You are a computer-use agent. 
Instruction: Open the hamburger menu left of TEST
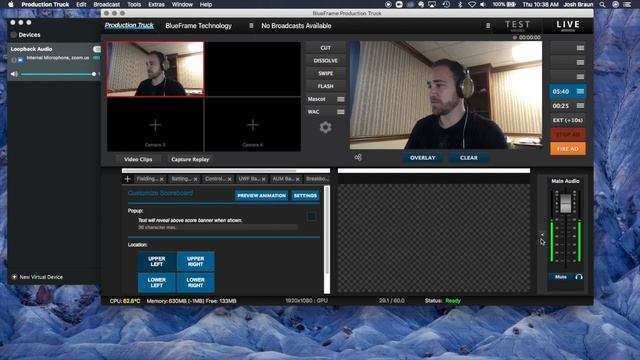click(x=488, y=26)
